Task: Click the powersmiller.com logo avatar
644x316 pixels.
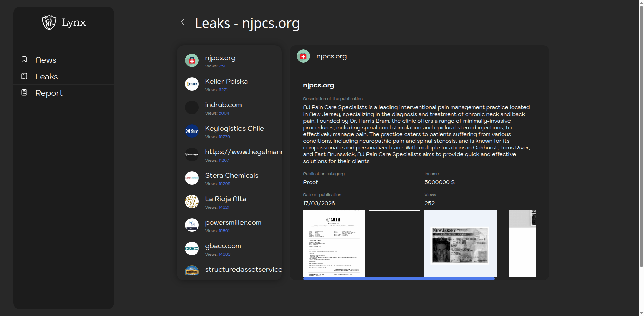Action: click(x=192, y=225)
